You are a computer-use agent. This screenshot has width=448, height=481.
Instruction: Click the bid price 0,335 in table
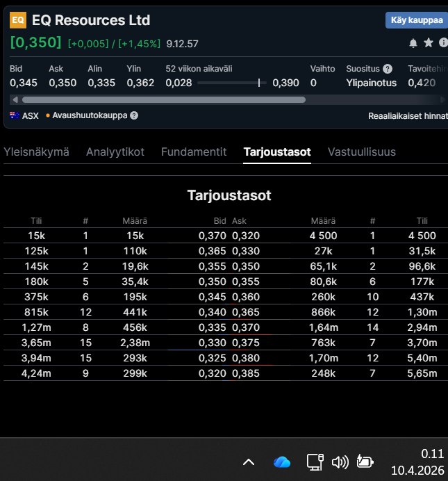pos(212,327)
